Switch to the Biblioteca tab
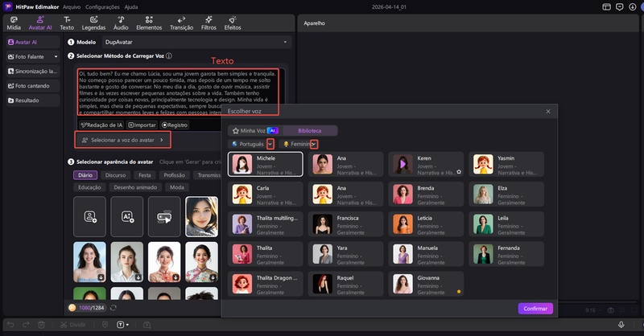 (310, 130)
